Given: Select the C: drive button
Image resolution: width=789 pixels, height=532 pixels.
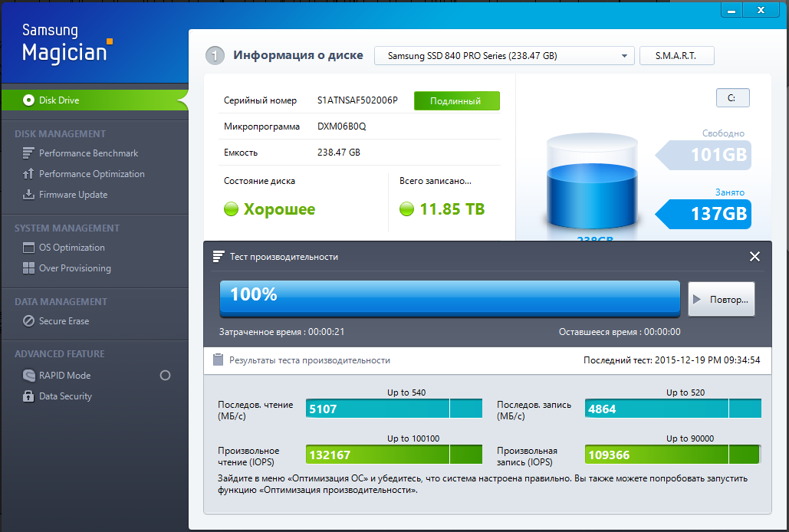Looking at the screenshot, I should [733, 98].
